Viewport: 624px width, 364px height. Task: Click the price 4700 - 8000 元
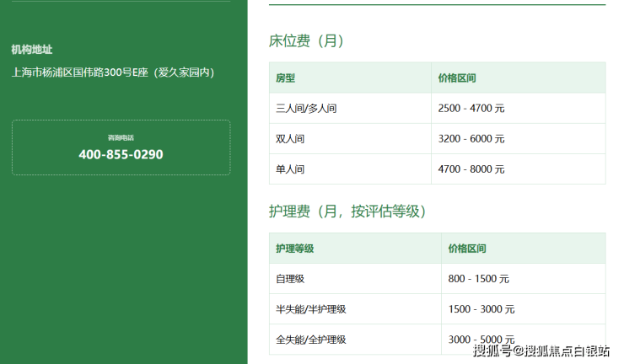point(471,169)
